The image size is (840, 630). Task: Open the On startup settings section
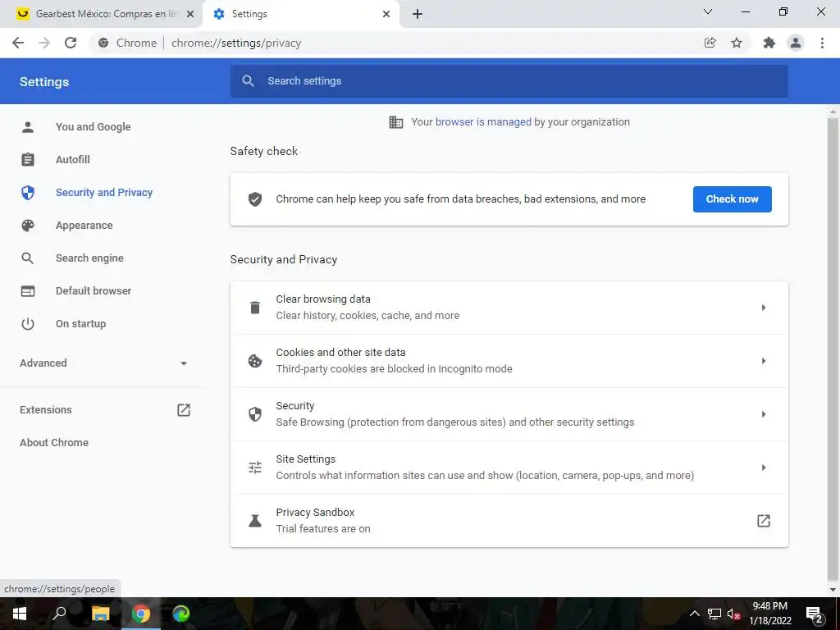81,323
